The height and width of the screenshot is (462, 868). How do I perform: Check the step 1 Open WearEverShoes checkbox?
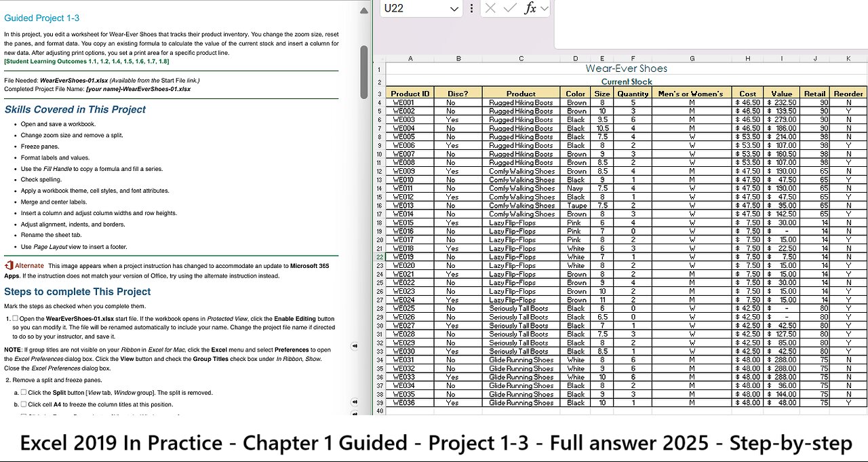[x=15, y=318]
